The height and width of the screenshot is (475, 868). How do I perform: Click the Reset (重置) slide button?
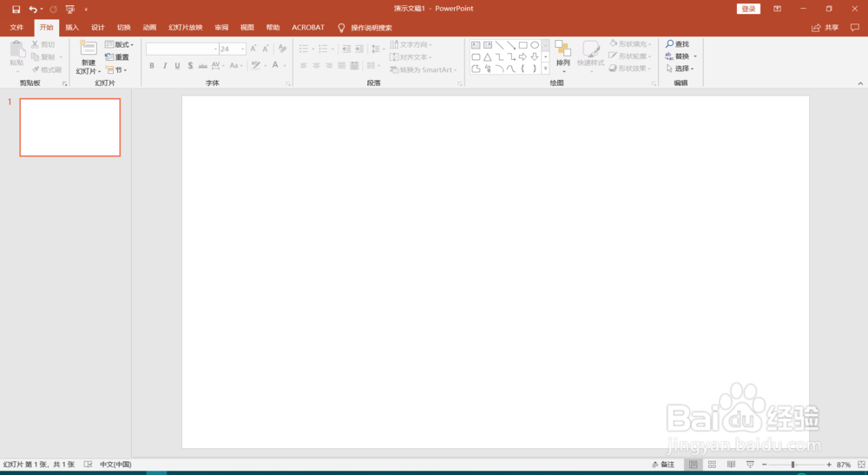[x=117, y=57]
